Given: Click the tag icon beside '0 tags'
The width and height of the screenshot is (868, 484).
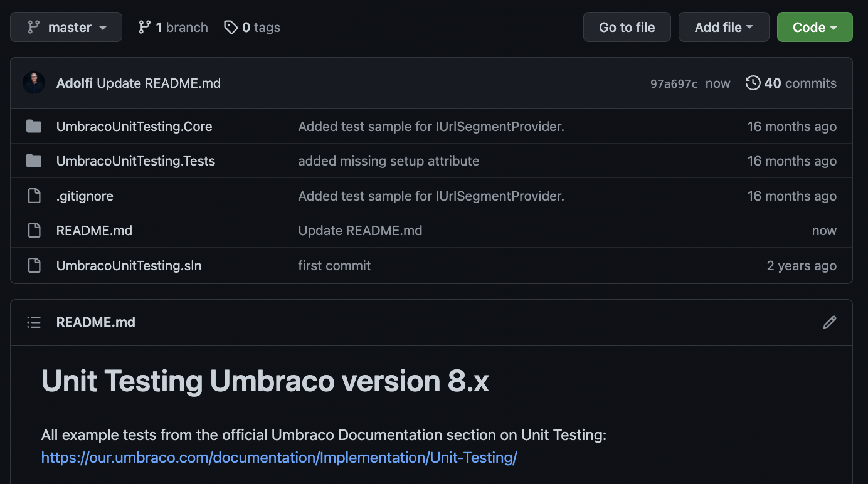Looking at the screenshot, I should [x=231, y=27].
